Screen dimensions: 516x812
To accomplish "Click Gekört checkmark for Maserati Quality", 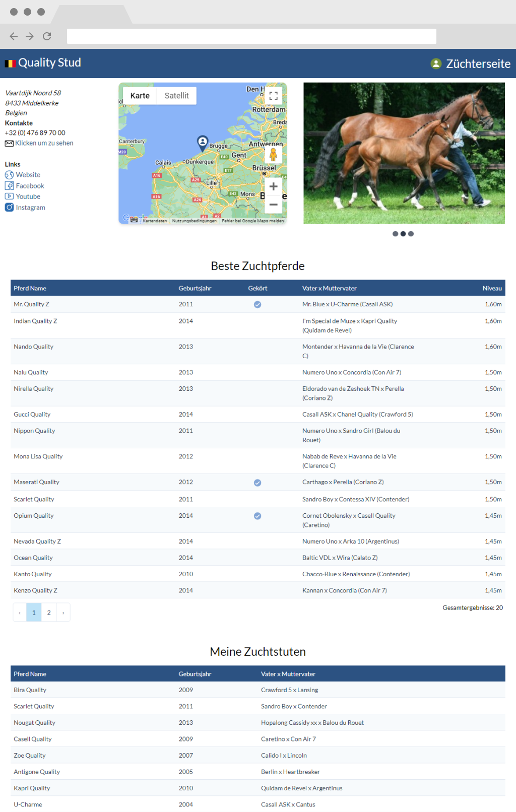I will click(257, 483).
